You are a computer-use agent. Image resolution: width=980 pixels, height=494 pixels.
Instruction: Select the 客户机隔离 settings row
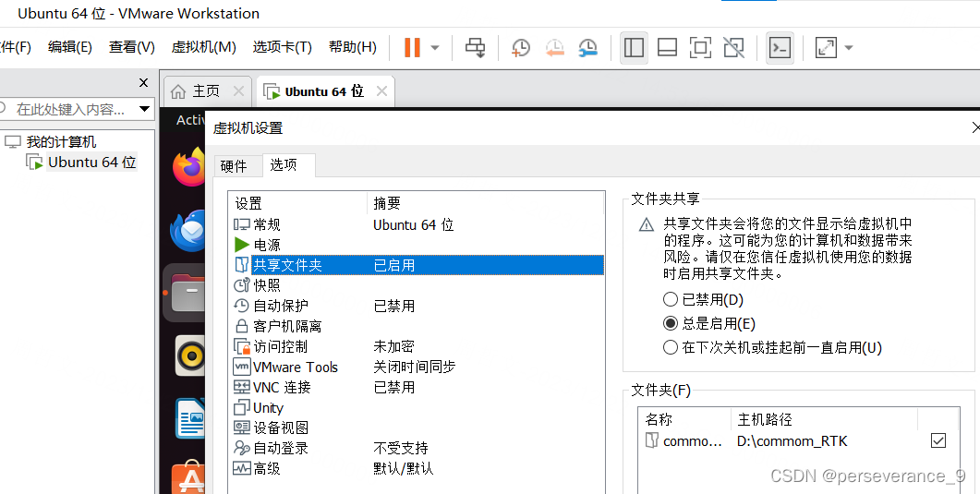click(417, 326)
